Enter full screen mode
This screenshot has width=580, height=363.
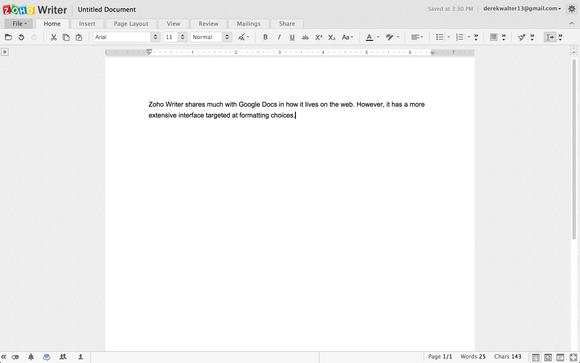pos(573,357)
